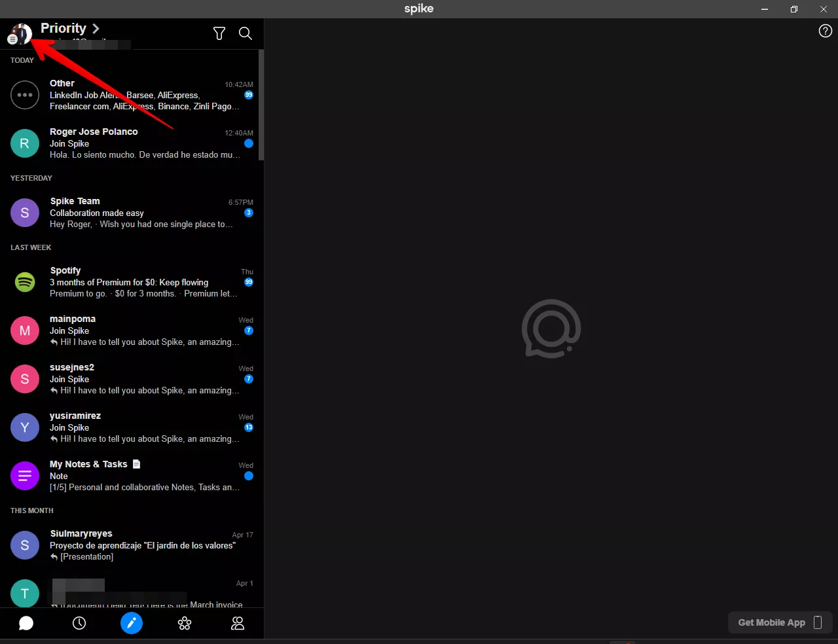Click the LinkedIn Job Alerts preview line
The width and height of the screenshot is (838, 644).
point(124,95)
